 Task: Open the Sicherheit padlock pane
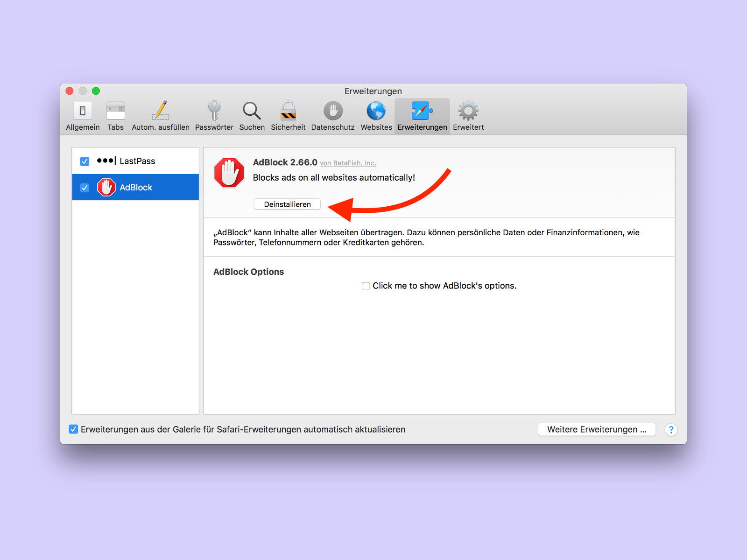click(x=288, y=116)
